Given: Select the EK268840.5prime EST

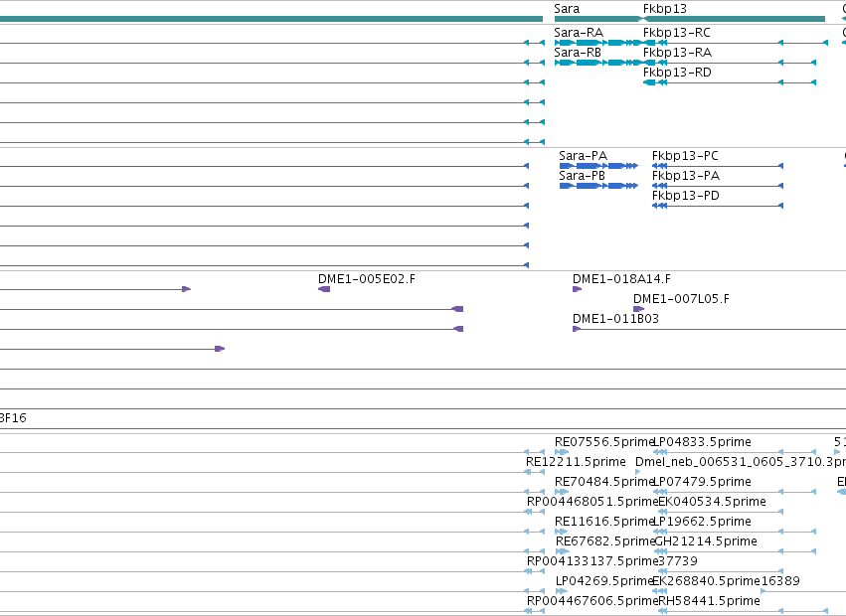Looking at the screenshot, I should click(706, 581).
